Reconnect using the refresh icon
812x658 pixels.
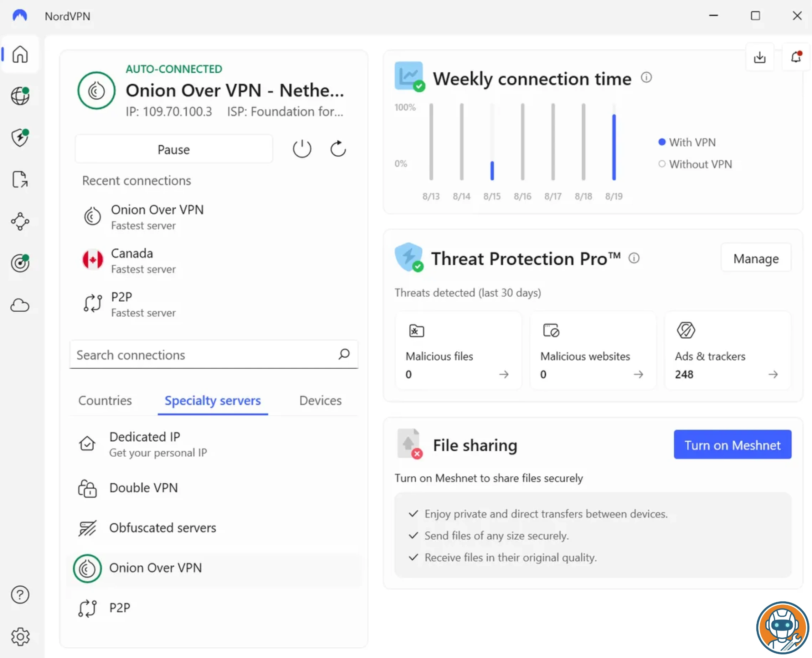point(338,149)
